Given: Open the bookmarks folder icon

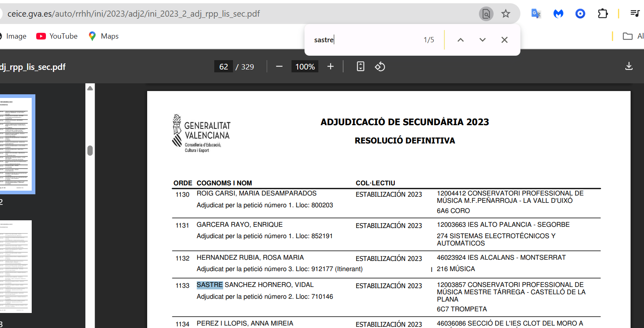Looking at the screenshot, I should pos(627,36).
